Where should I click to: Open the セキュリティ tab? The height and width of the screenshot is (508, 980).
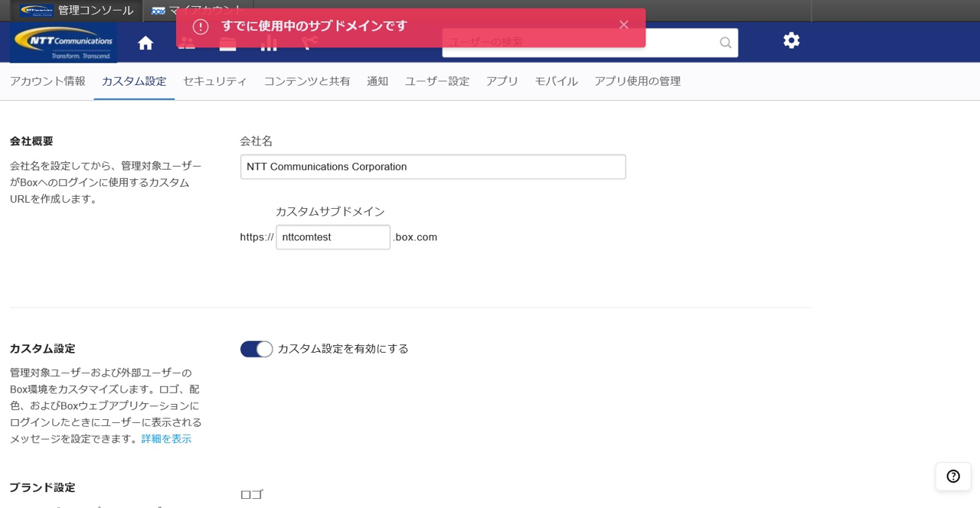(x=214, y=81)
